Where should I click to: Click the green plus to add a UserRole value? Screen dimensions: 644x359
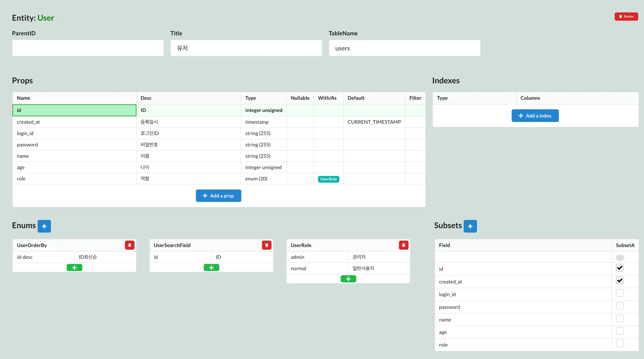[348, 279]
